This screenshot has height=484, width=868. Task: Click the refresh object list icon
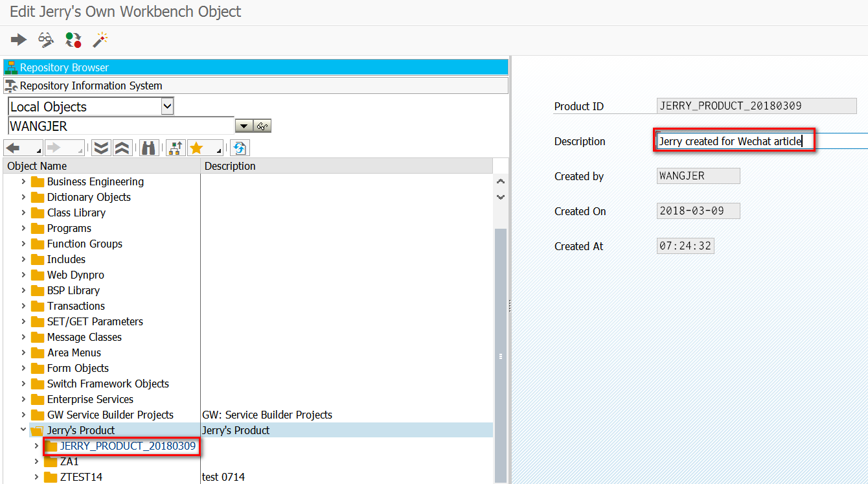click(240, 148)
